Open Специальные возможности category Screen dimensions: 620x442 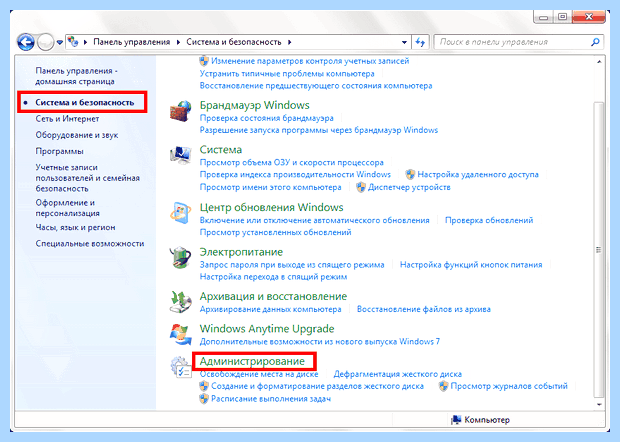click(90, 244)
